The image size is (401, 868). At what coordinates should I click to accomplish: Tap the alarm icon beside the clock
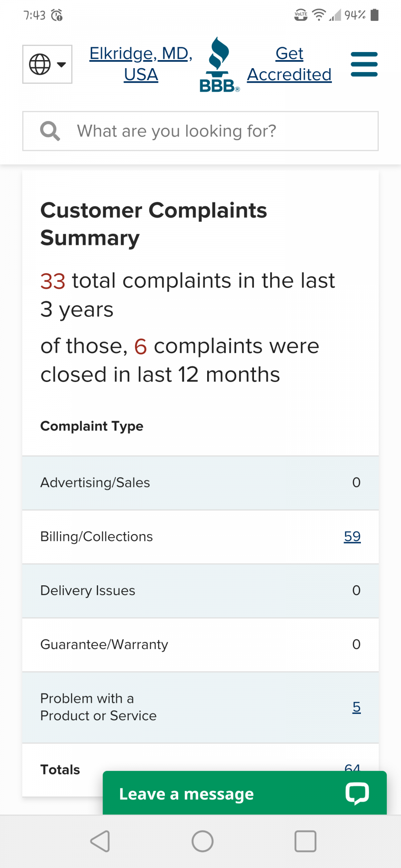(x=57, y=16)
